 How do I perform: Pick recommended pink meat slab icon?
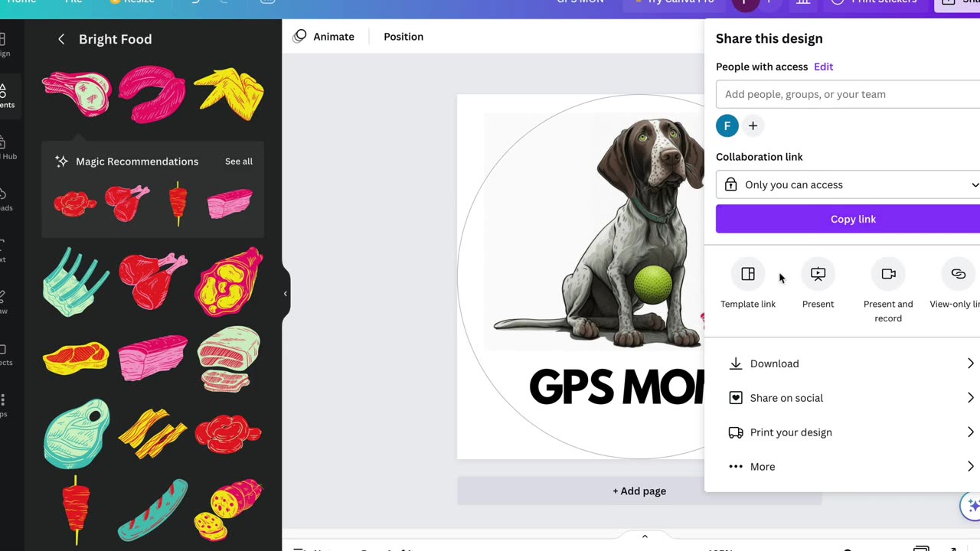point(230,204)
